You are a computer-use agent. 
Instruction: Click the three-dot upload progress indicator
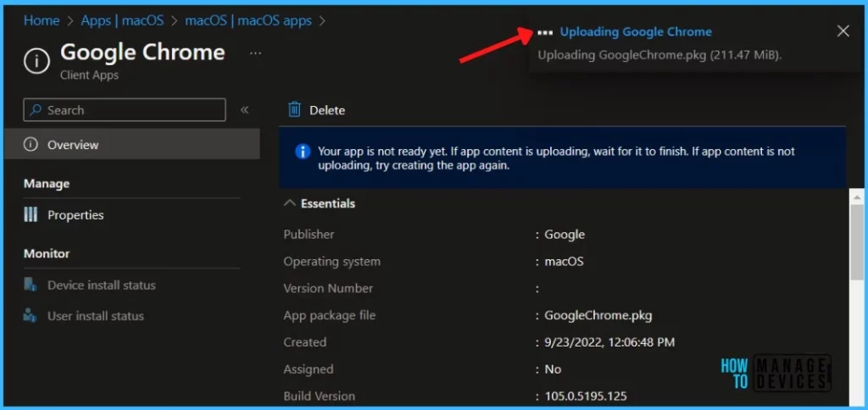point(545,33)
